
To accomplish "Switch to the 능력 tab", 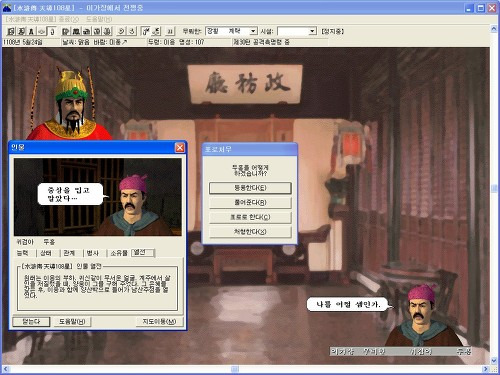I will pos(23,253).
